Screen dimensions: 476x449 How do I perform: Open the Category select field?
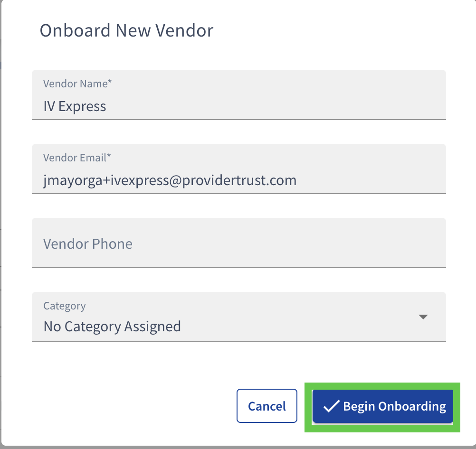click(238, 317)
